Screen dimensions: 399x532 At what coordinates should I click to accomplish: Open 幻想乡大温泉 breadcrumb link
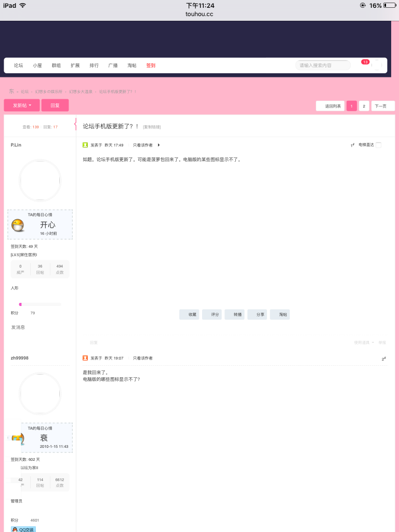[81, 91]
